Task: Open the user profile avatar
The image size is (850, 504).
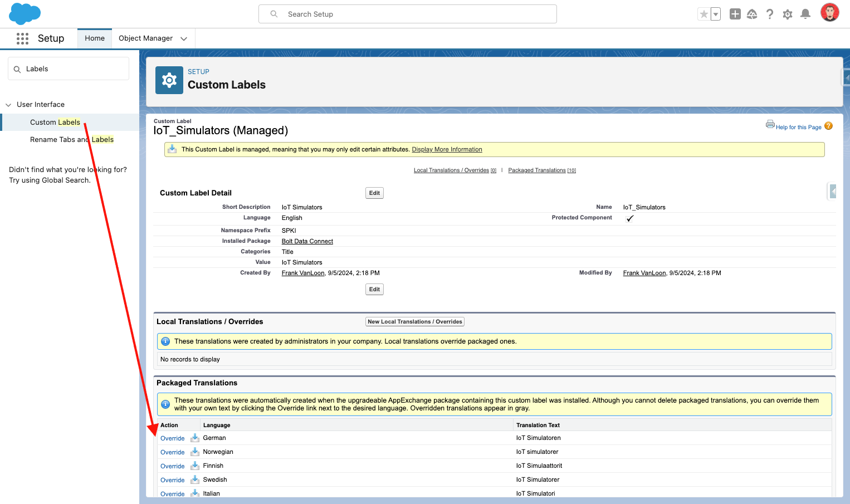Action: pos(830,12)
